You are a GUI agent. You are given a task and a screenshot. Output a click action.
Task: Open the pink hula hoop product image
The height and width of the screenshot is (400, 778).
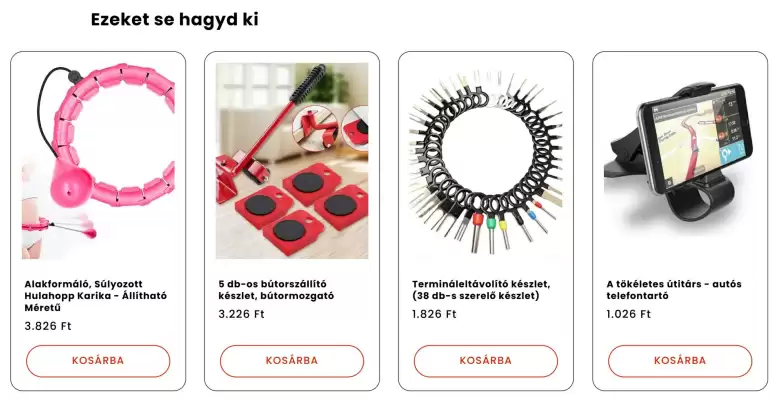pyautogui.click(x=98, y=161)
